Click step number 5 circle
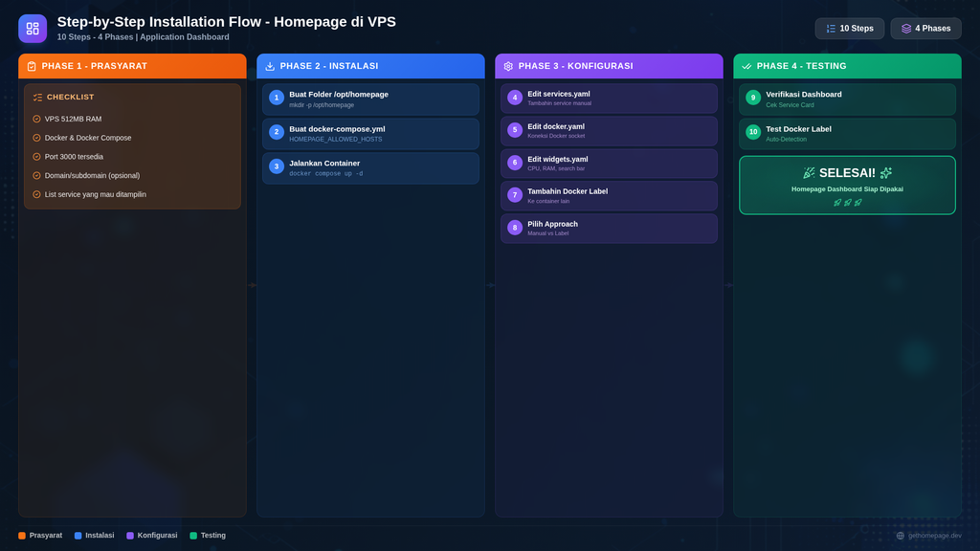The width and height of the screenshot is (980, 551). (514, 130)
